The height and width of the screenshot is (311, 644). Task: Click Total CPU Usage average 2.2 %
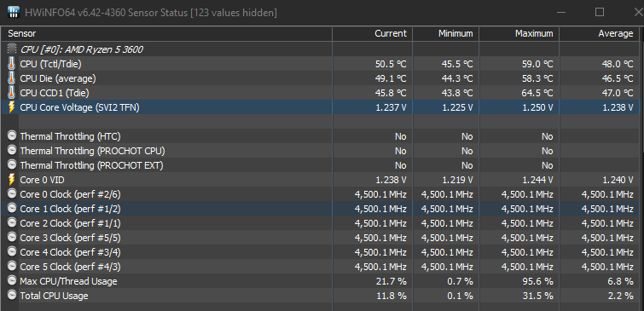[620, 296]
